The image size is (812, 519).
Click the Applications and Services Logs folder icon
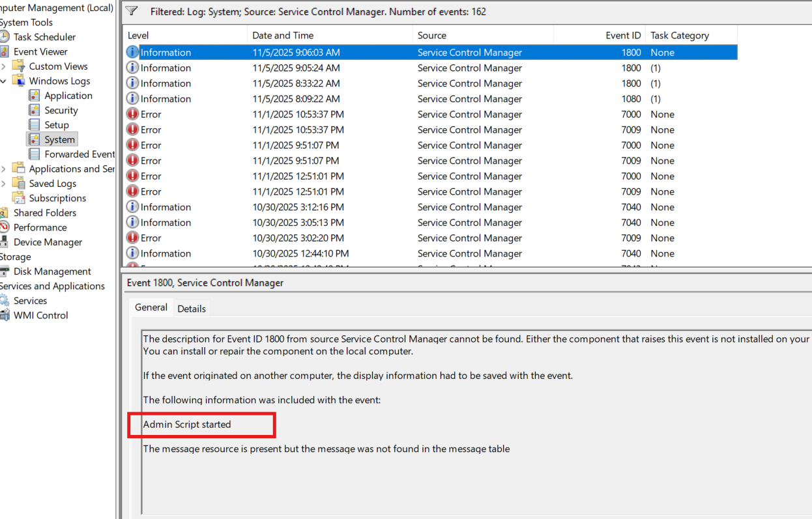(19, 169)
